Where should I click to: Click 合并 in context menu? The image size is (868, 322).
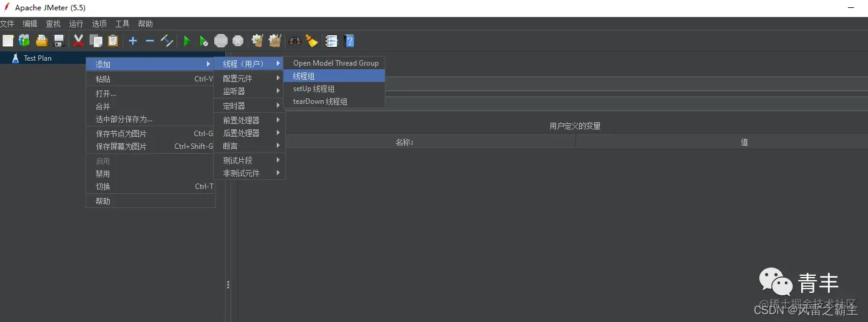pos(151,106)
